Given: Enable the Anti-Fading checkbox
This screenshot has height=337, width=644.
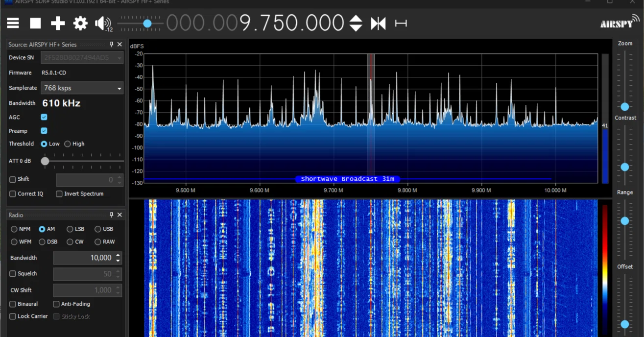Looking at the screenshot, I should [x=56, y=304].
